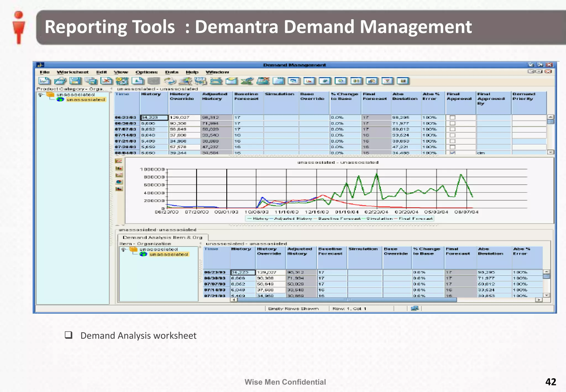Click the lower table's vertical scrollbar thumb

(546, 276)
